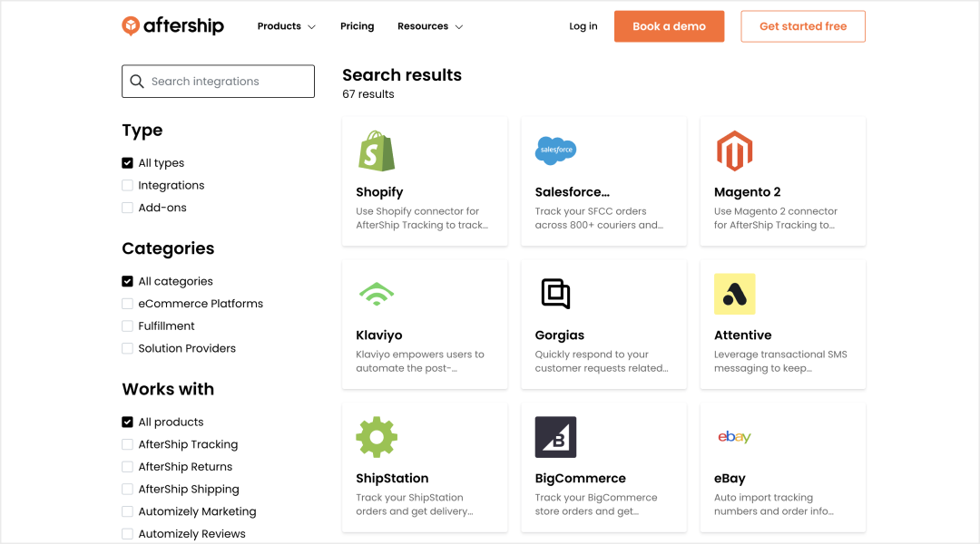Click the 'Categories' heading
This screenshot has height=544, width=980.
pyautogui.click(x=168, y=248)
